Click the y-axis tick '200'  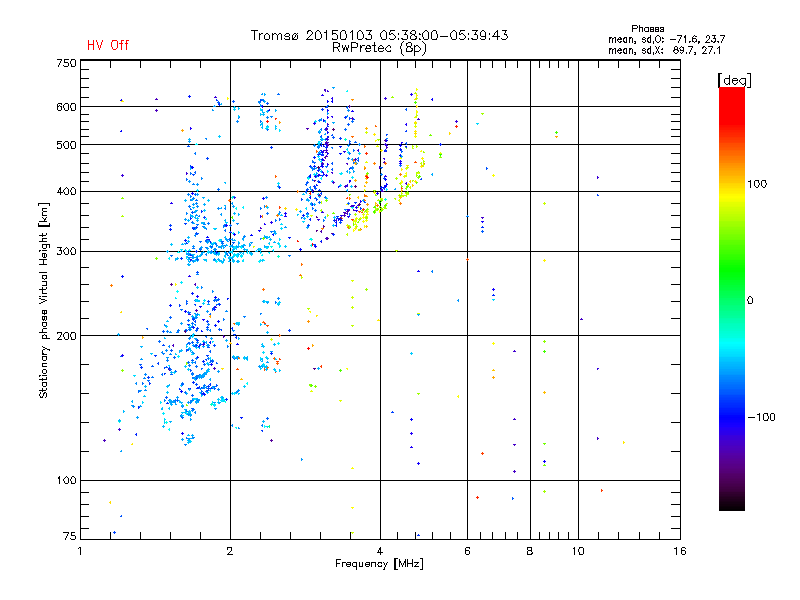click(x=66, y=336)
